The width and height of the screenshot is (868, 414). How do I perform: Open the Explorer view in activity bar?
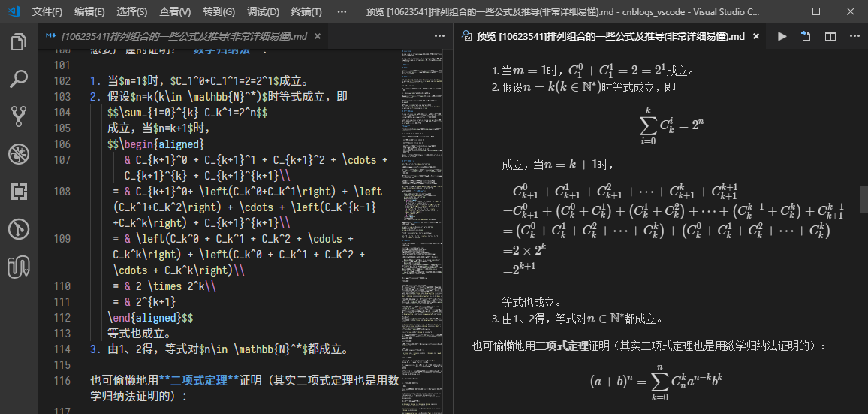point(19,42)
